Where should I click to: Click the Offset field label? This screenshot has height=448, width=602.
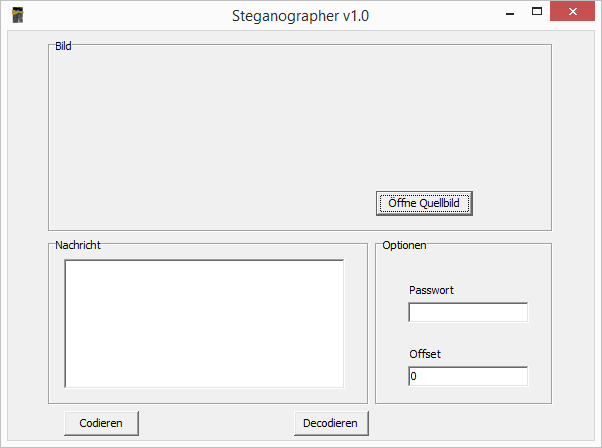pyautogui.click(x=425, y=354)
